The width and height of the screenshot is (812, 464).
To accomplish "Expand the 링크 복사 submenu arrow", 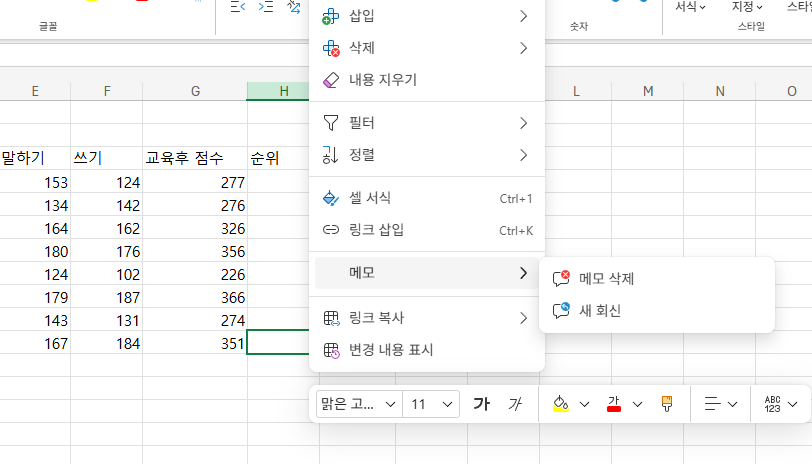I will click(524, 318).
